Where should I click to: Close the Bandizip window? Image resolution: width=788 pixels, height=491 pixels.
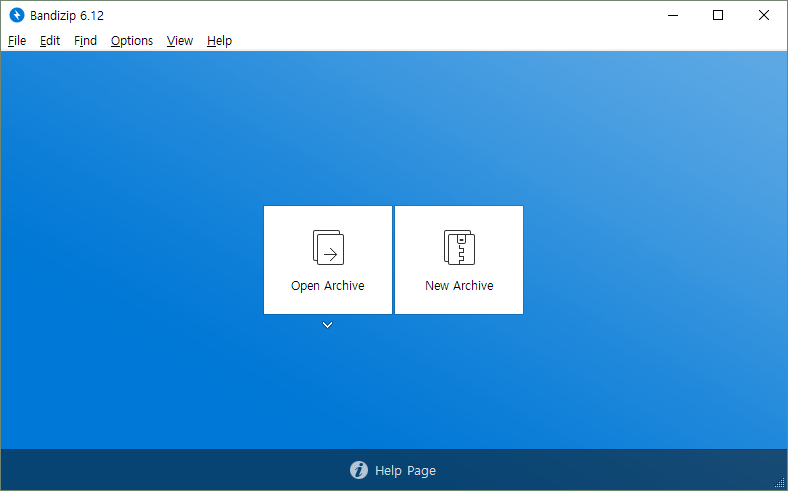pyautogui.click(x=763, y=15)
